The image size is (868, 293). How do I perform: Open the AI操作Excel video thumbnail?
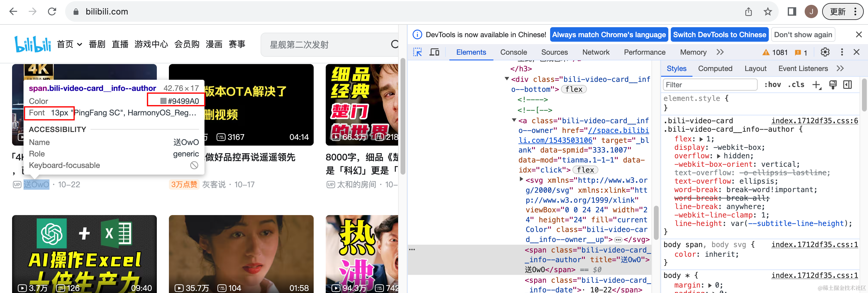pos(84,254)
